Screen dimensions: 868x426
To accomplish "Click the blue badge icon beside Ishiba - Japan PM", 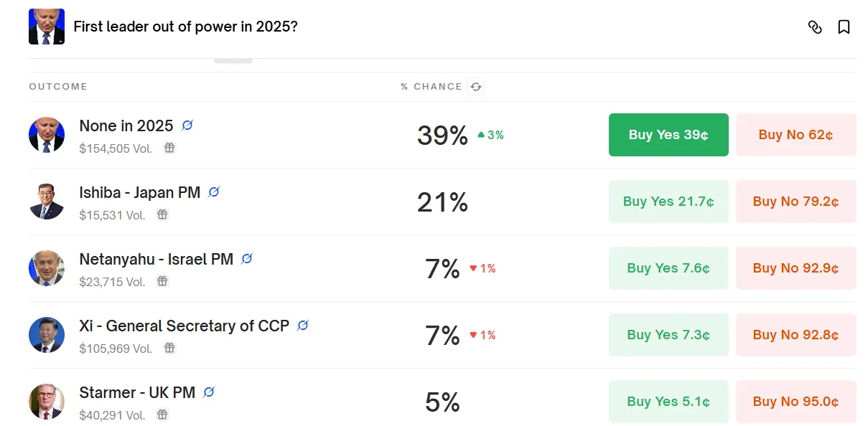I will [x=213, y=192].
